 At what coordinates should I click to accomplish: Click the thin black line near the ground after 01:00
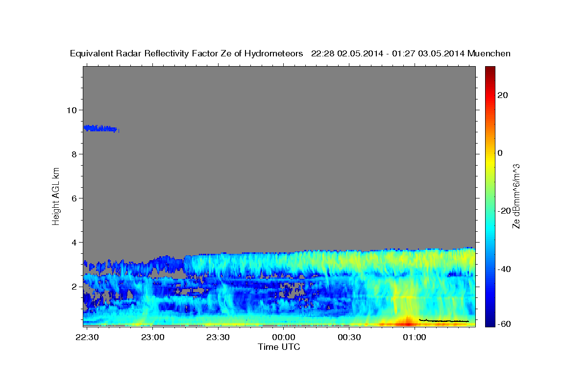(444, 320)
